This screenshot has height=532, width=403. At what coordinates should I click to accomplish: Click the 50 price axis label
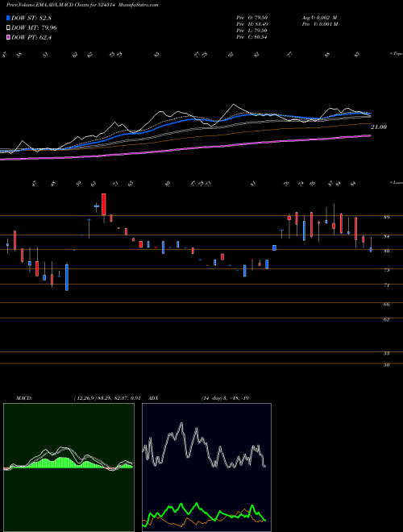(x=386, y=364)
